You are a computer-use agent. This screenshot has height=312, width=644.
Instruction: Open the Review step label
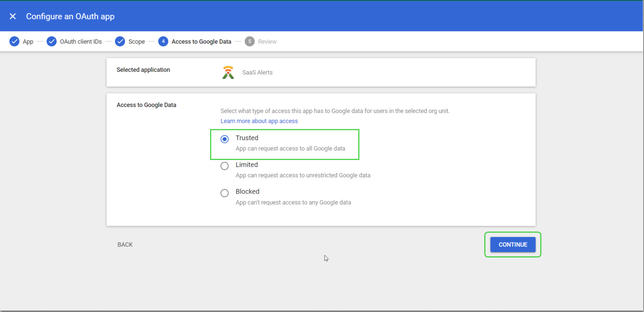click(267, 41)
